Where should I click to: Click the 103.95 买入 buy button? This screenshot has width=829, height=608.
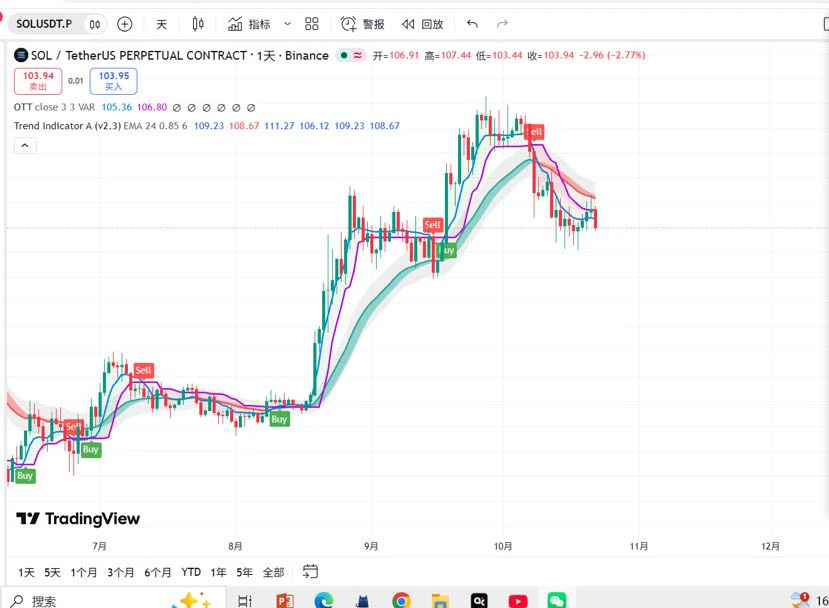(114, 81)
